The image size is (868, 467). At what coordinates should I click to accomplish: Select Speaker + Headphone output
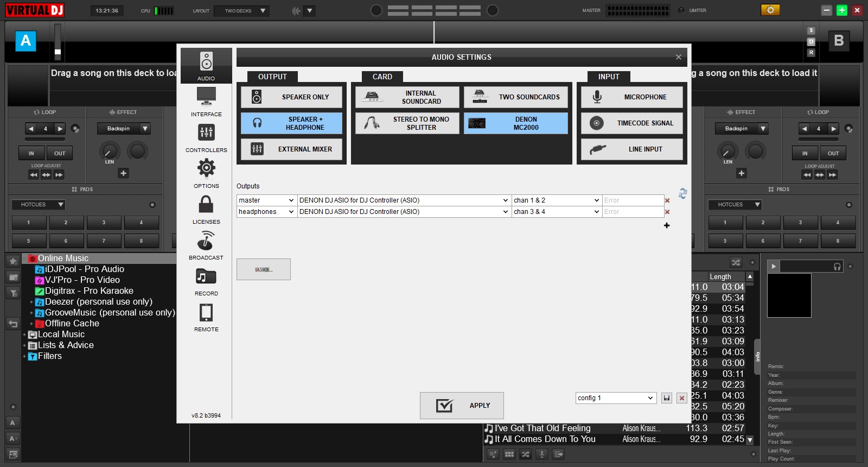[292, 123]
